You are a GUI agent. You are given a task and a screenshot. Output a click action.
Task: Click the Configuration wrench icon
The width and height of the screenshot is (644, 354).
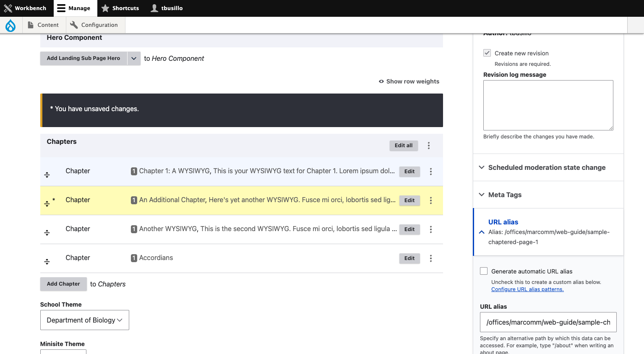coord(74,25)
